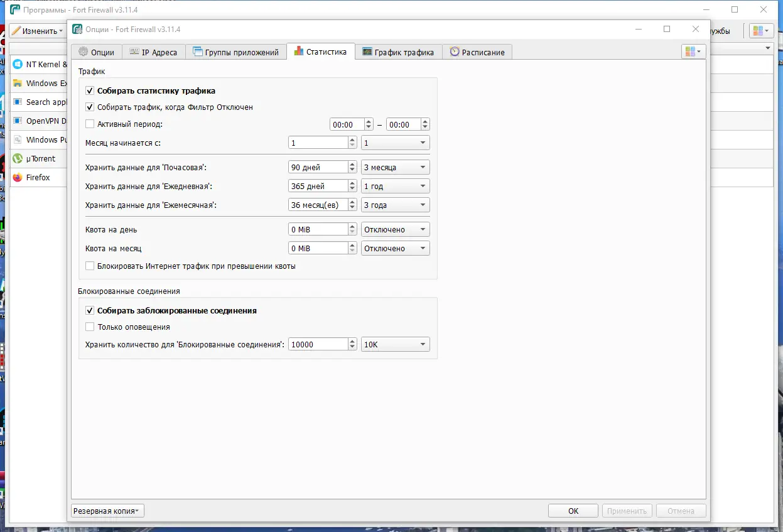The image size is (783, 532).
Task: Click the 365 дней retention field
Action: [318, 187]
